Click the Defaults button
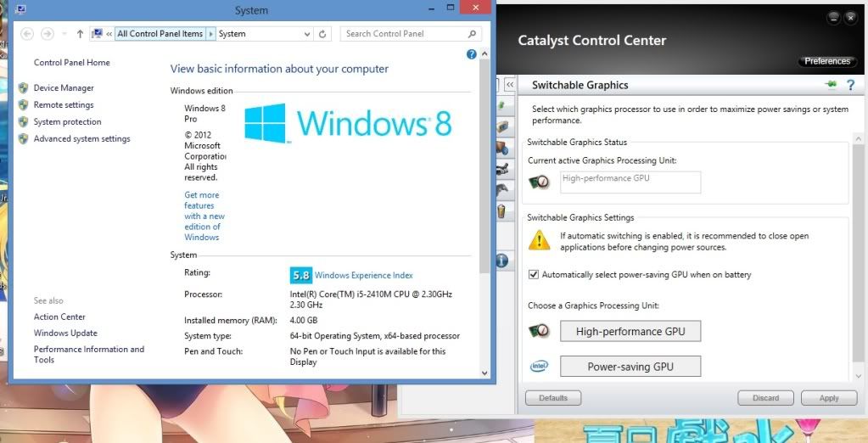Screen dimensions: 868x443 click(553, 398)
